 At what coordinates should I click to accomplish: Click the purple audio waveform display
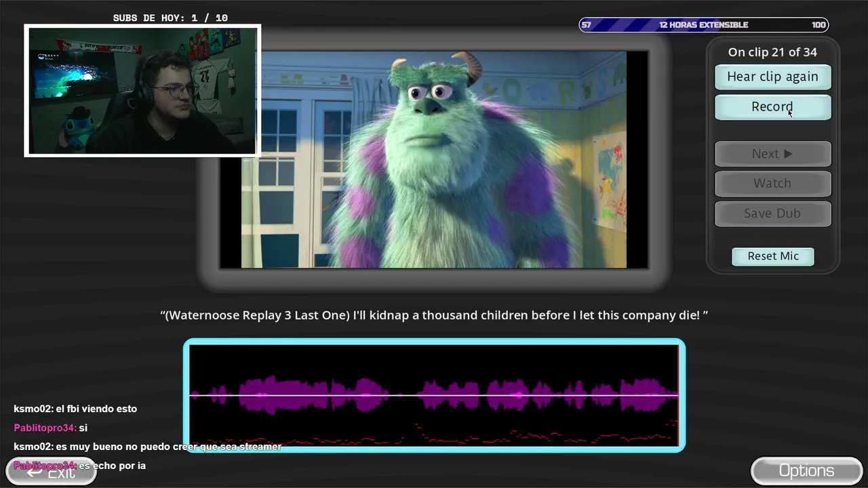tap(434, 395)
